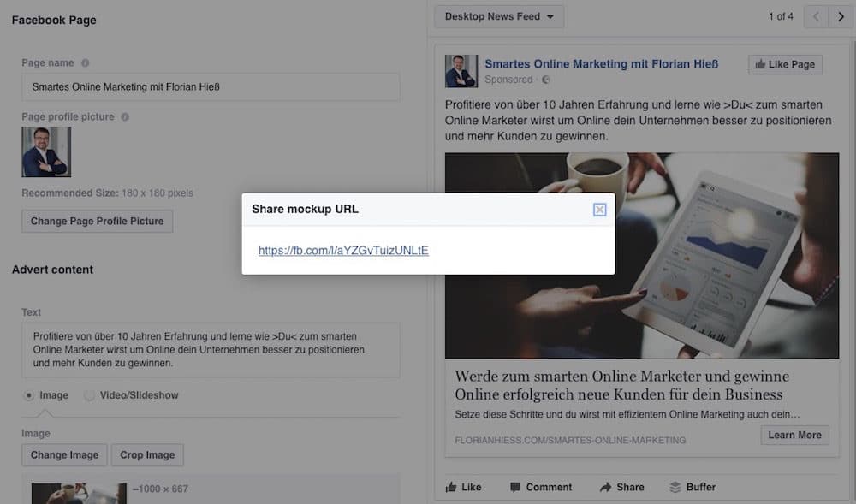This screenshot has width=856, height=504.
Task: Click the '1 of 4' preview counter
Action: [781, 16]
